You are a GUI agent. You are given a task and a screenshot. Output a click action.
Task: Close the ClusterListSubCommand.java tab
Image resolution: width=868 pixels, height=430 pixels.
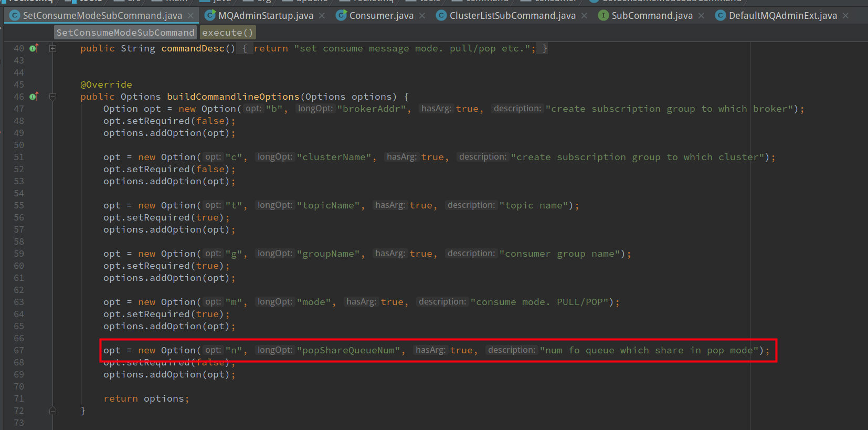(584, 16)
